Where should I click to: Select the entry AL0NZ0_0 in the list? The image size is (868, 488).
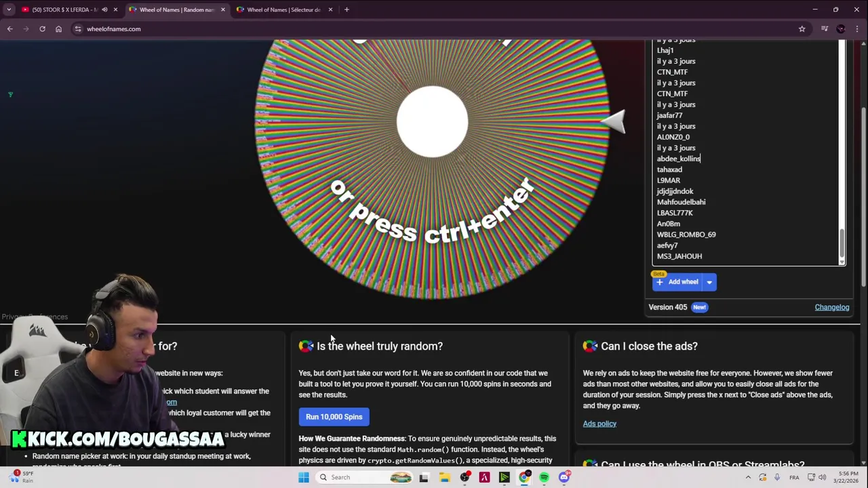tap(673, 137)
